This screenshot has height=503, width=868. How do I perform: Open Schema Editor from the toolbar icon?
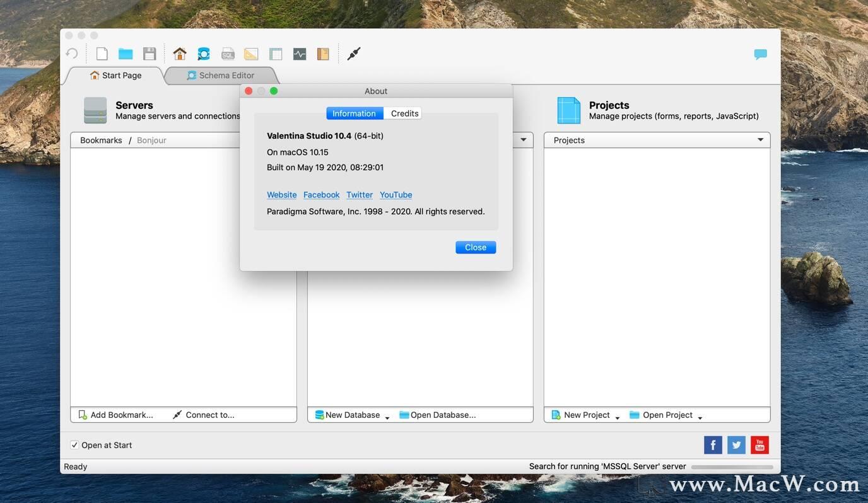204,54
